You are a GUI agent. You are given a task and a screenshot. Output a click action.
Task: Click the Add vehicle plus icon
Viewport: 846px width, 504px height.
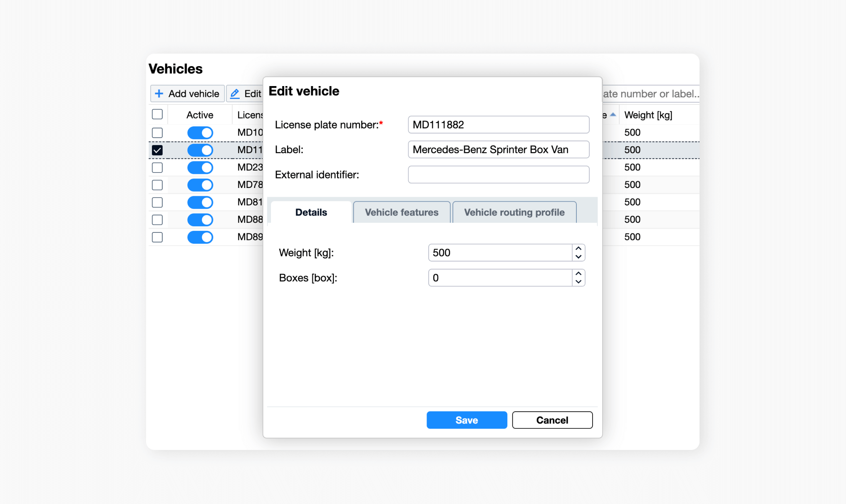[159, 94]
